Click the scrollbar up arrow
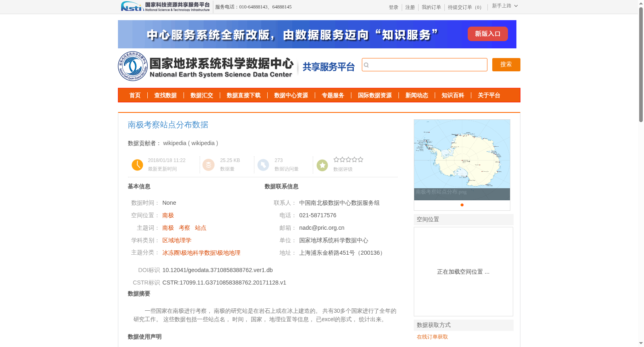The image size is (644, 347). 641,3
